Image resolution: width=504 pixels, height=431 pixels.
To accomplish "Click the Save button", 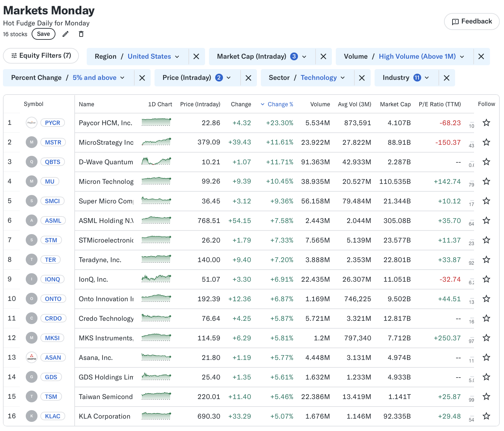I will click(x=43, y=34).
